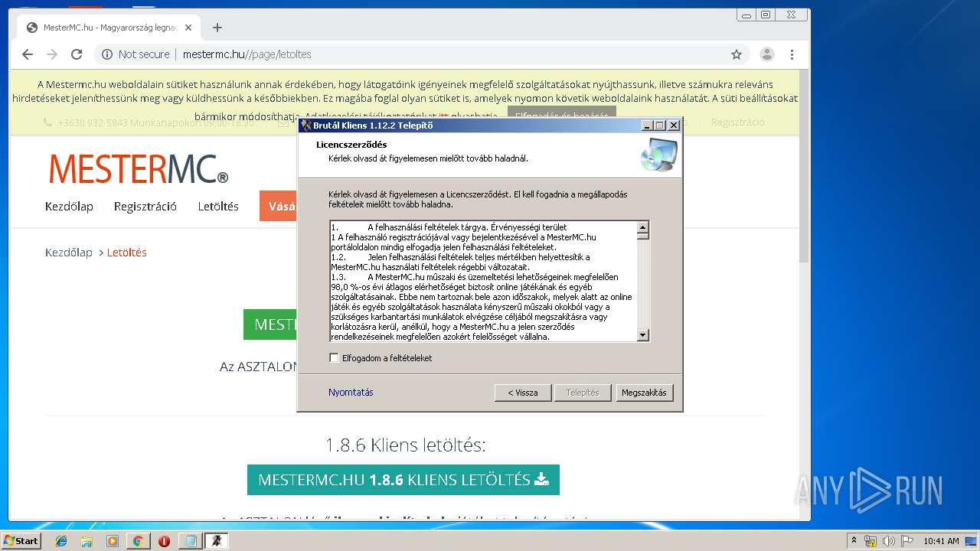Image resolution: width=980 pixels, height=551 pixels.
Task: Click inside the license agreement text area
Action: click(x=483, y=281)
